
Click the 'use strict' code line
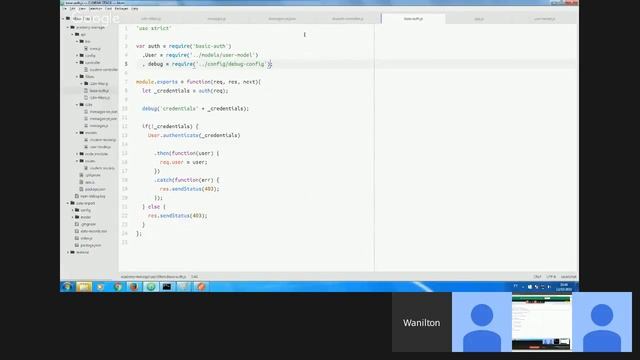click(x=153, y=28)
